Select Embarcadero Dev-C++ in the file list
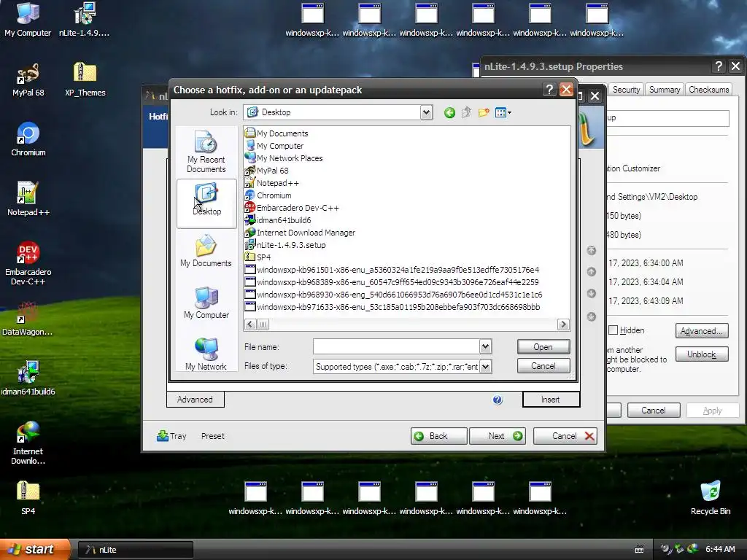This screenshot has height=560, width=747. pyautogui.click(x=292, y=208)
